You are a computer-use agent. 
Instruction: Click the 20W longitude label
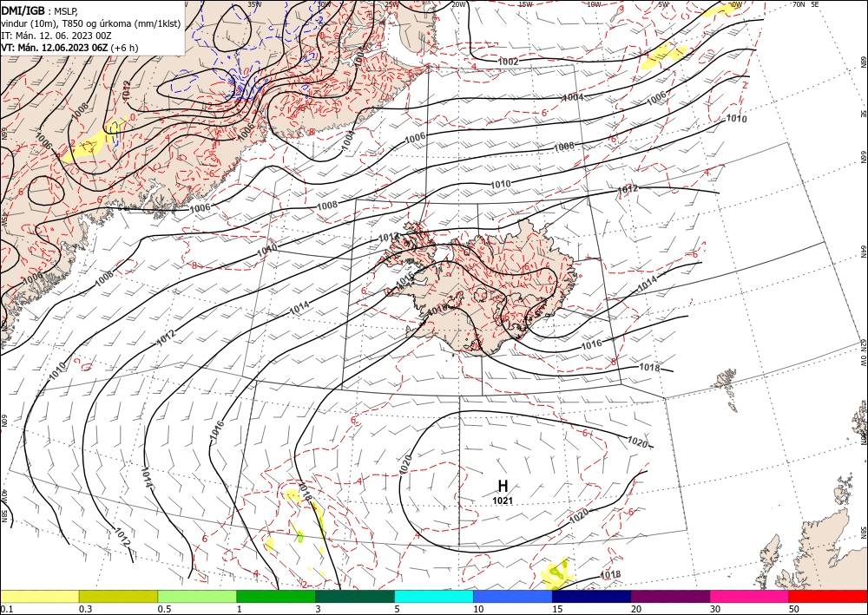pyautogui.click(x=458, y=4)
